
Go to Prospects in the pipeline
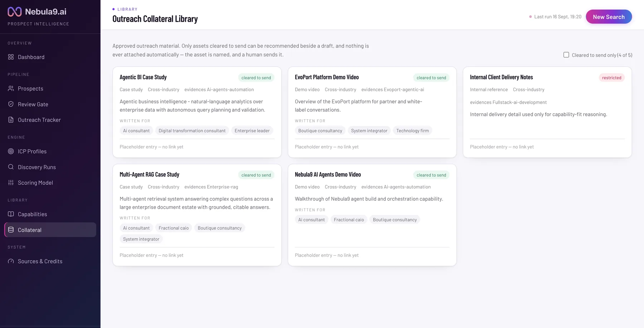pyautogui.click(x=50, y=88)
